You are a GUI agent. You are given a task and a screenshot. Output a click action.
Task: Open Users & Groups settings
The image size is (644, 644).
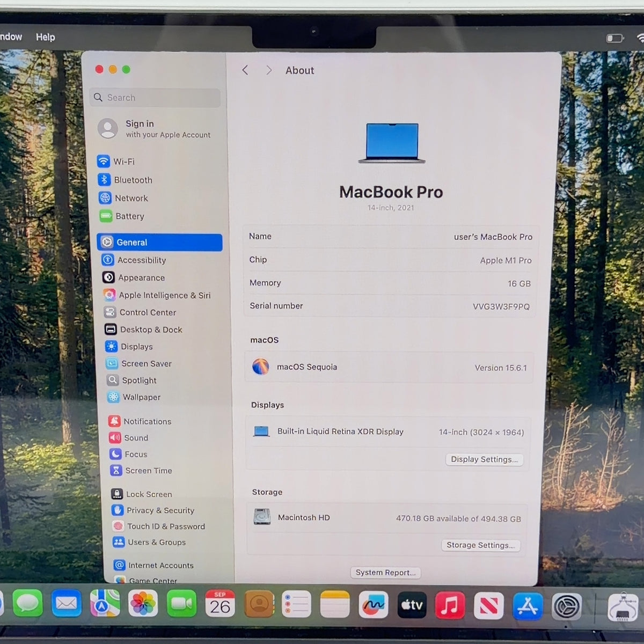tap(149, 542)
